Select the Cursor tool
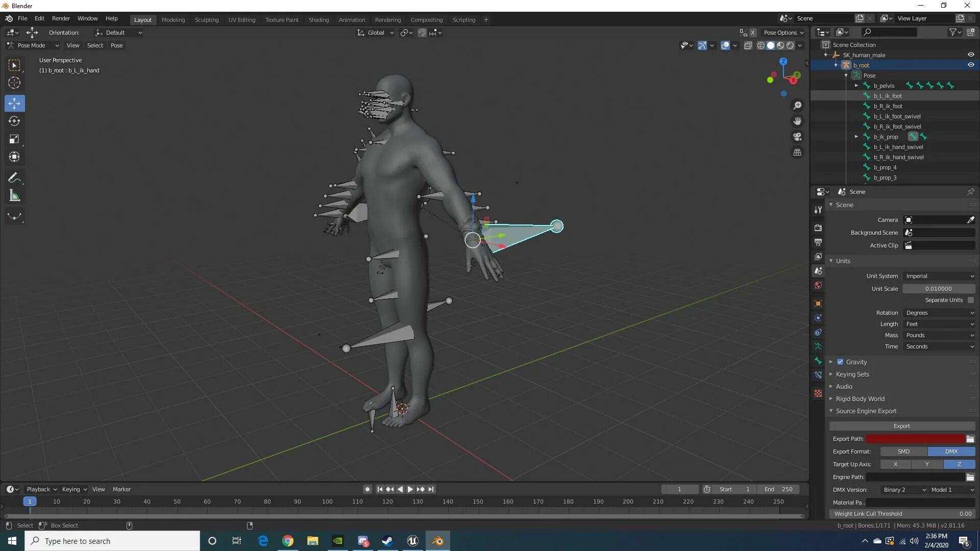980x551 pixels. point(14,83)
